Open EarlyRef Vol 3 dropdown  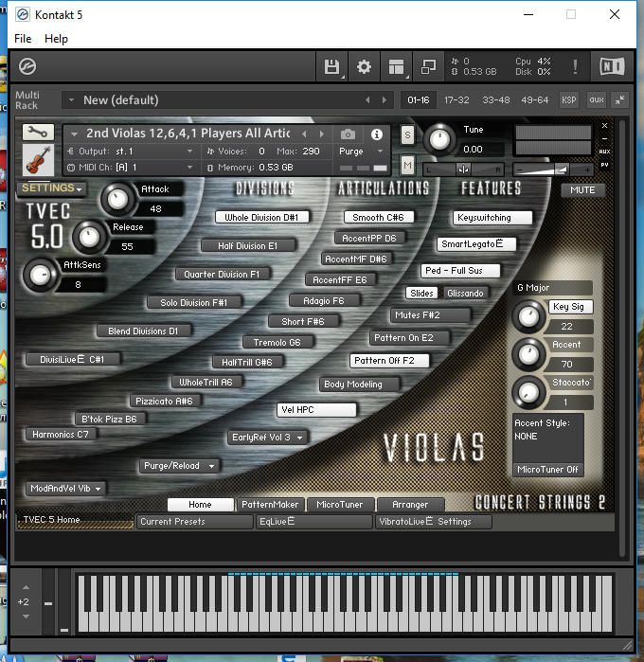coord(267,438)
